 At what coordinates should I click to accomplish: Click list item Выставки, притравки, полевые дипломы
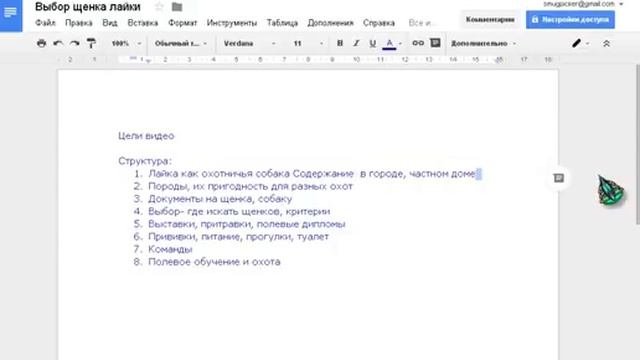pos(247,224)
